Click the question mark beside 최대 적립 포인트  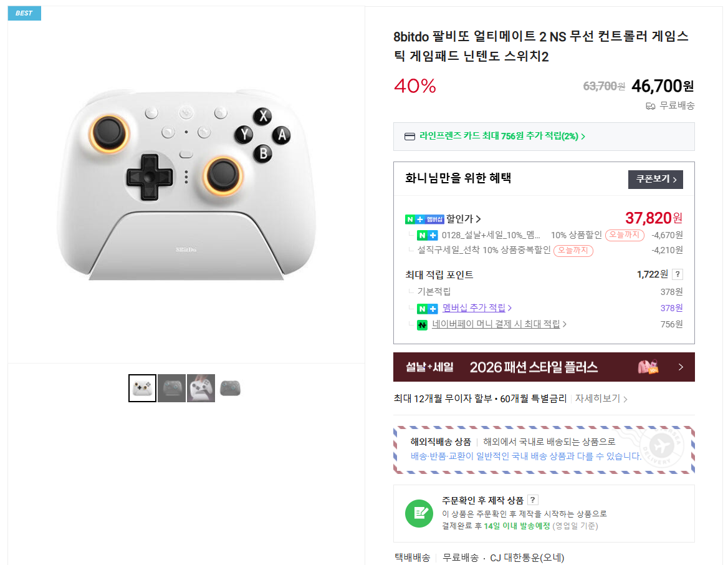coord(678,274)
